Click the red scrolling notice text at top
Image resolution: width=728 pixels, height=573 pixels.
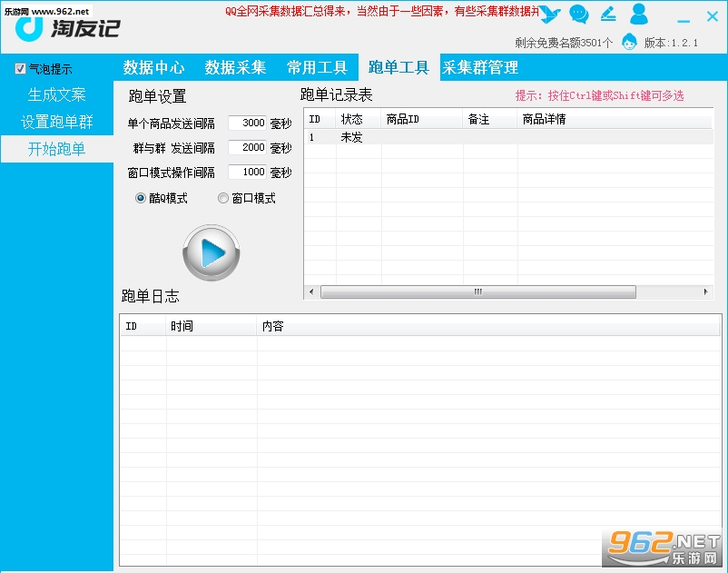[x=382, y=11]
